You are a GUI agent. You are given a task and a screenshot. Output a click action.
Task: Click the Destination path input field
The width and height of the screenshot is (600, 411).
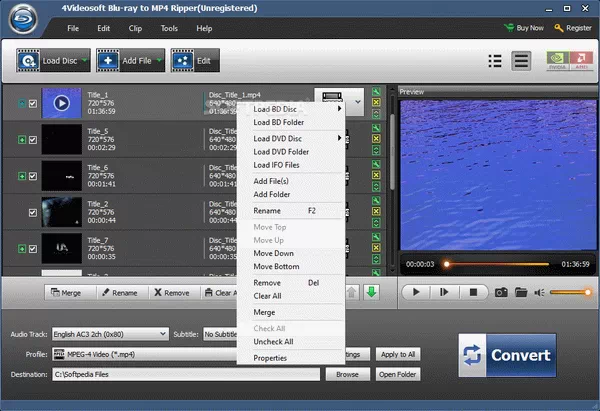pyautogui.click(x=186, y=374)
